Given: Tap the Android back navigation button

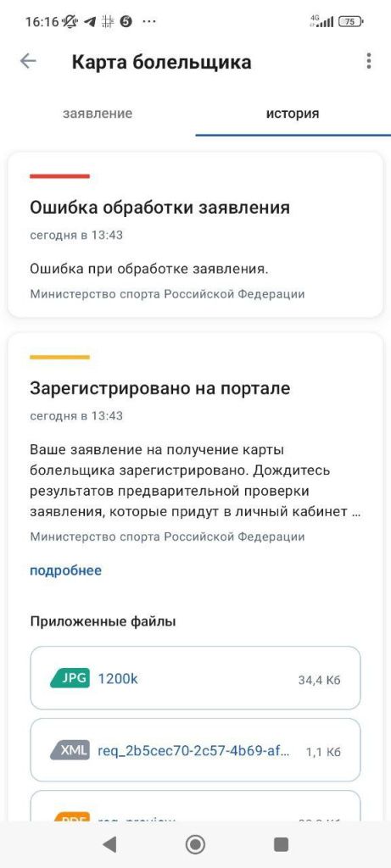Looking at the screenshot, I should coord(109,844).
